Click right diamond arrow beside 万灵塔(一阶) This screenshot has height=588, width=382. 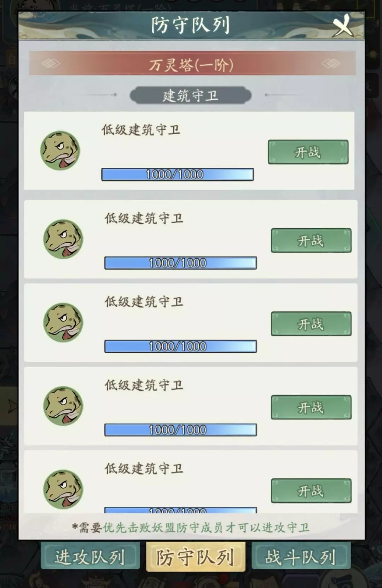pos(331,64)
